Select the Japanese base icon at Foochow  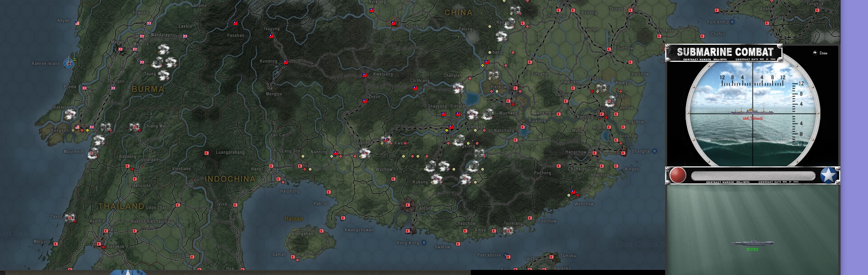tap(530, 218)
